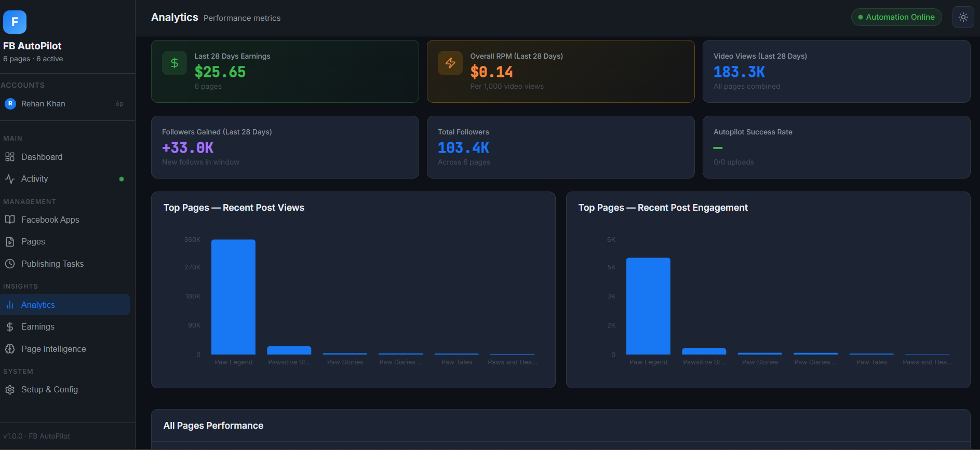This screenshot has width=980, height=450.
Task: Click the Total Followers card
Action: (561, 147)
